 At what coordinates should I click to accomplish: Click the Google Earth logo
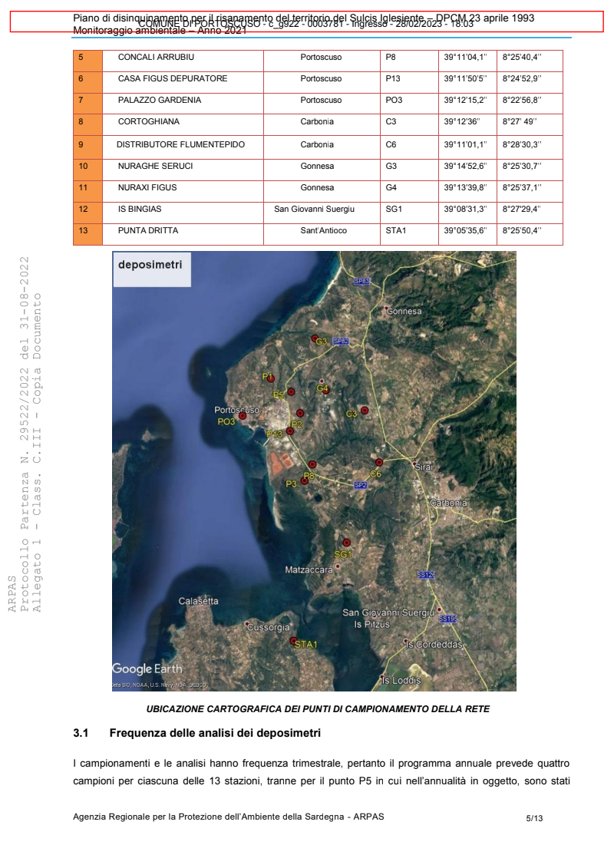pyautogui.click(x=147, y=668)
